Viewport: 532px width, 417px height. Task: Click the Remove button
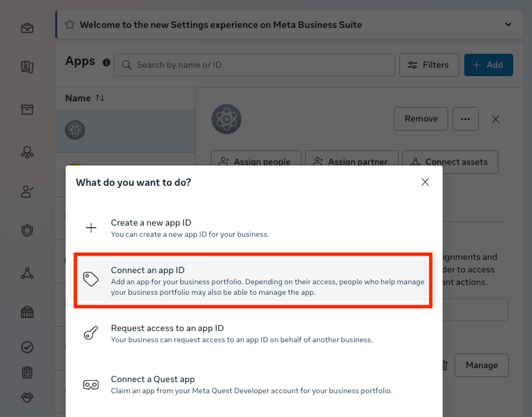421,119
